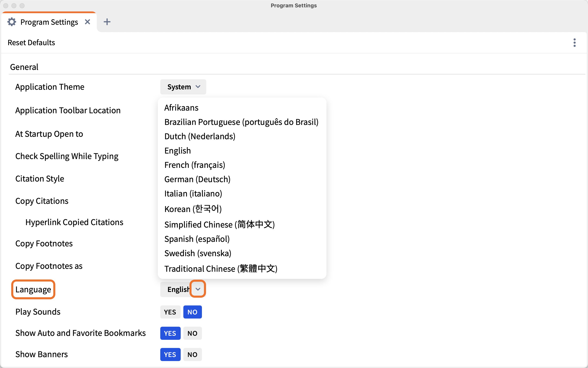
Task: Set Show Auto and Favorite Bookmarks NO
Action: click(193, 333)
